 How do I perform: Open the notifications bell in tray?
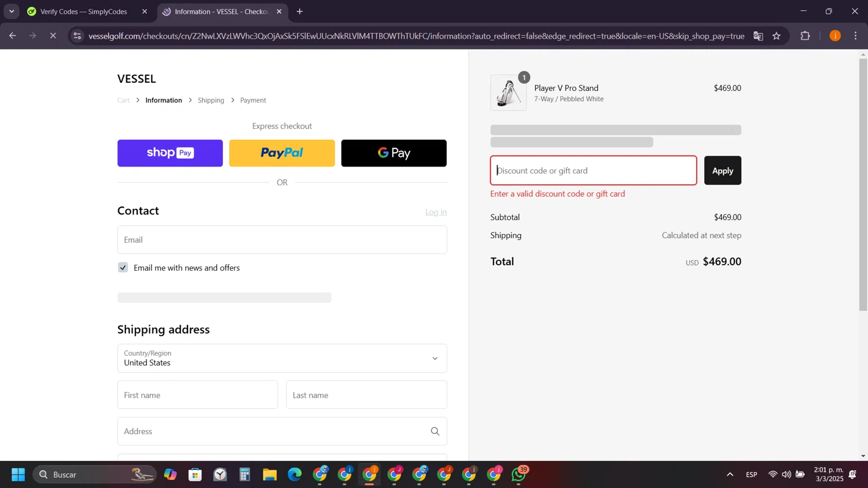[x=853, y=475]
